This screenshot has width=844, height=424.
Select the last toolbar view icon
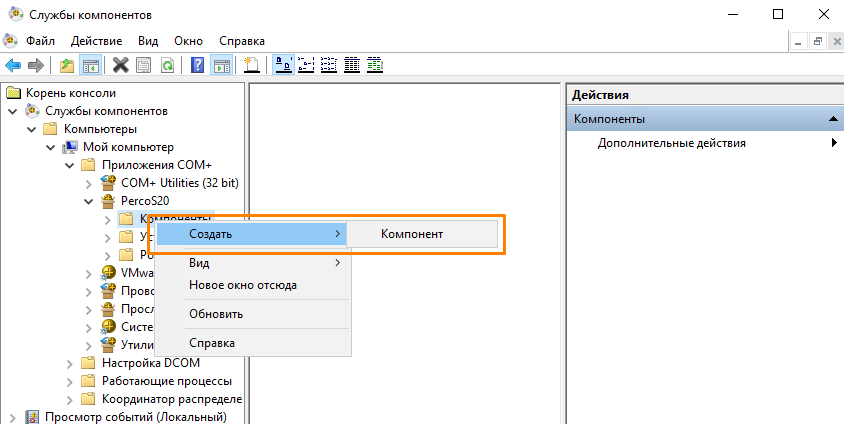pyautogui.click(x=375, y=65)
